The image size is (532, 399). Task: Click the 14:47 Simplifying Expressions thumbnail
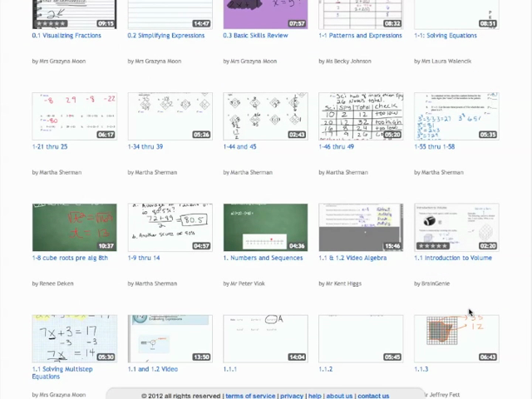coord(170,14)
